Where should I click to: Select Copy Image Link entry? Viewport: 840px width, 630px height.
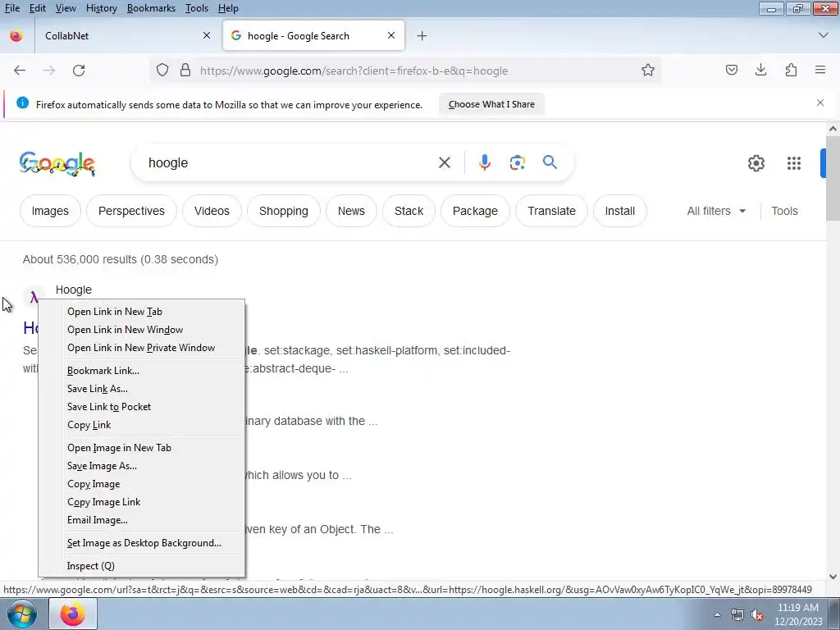tap(141, 502)
